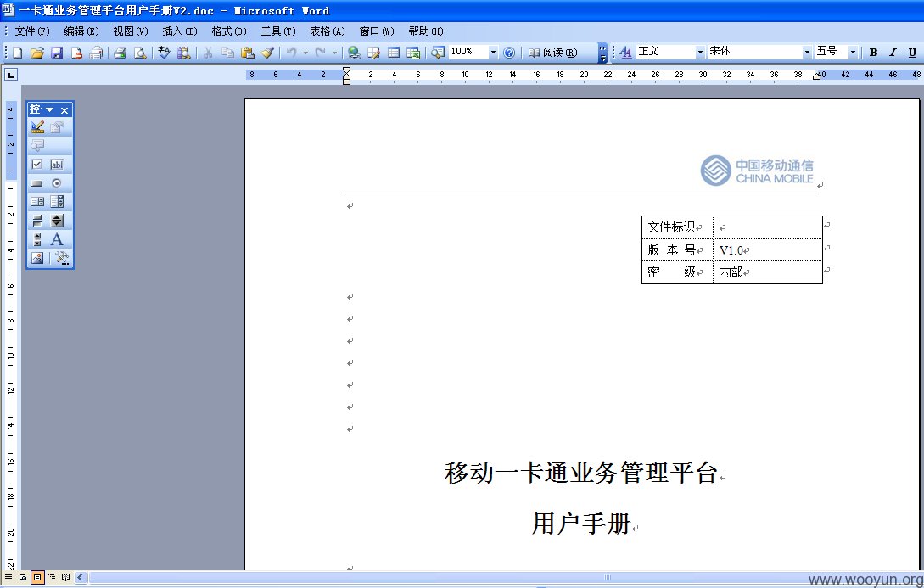This screenshot has width=924, height=588.
Task: Insert a scroll bar control
Action: (37, 239)
